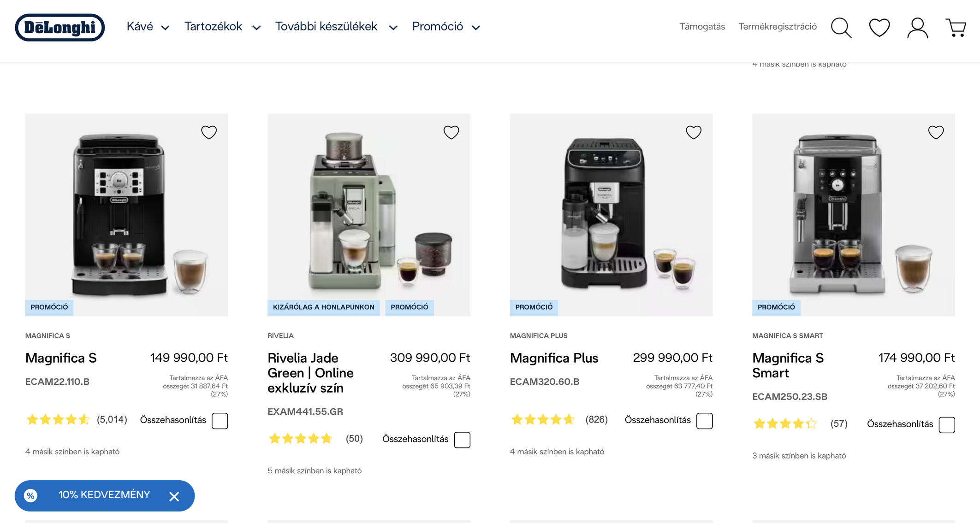Favorite the Magnifica S Smart product
The width and height of the screenshot is (980, 523).
(936, 133)
